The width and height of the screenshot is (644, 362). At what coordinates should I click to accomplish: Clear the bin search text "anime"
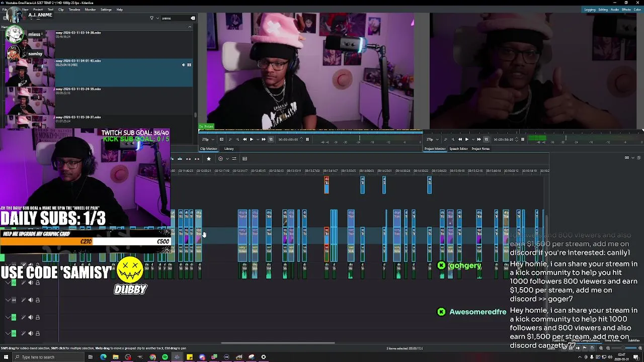(x=192, y=18)
